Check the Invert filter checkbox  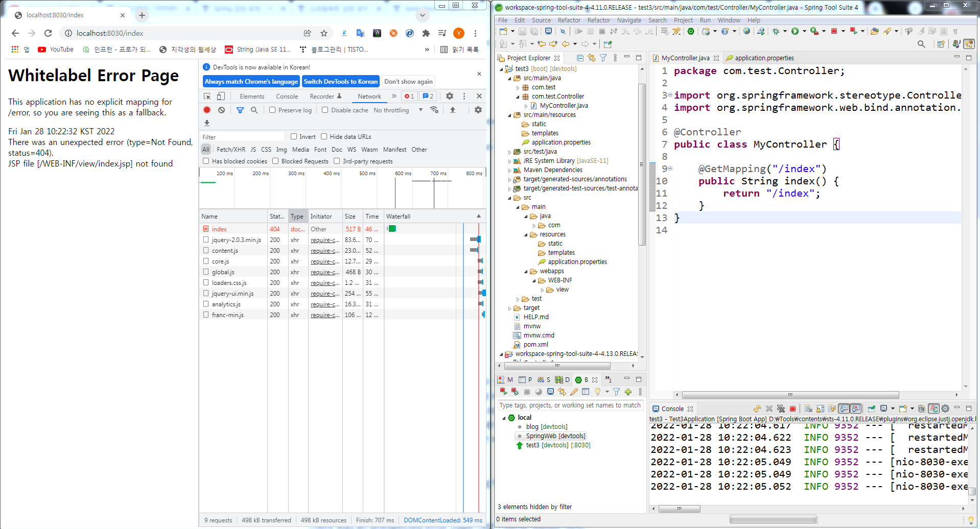coord(294,136)
